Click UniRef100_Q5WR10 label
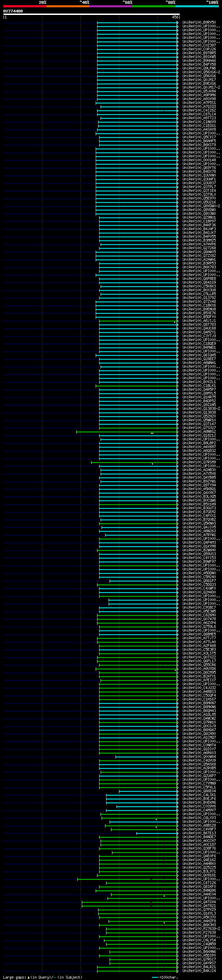The image size is (222, 980). (199, 420)
